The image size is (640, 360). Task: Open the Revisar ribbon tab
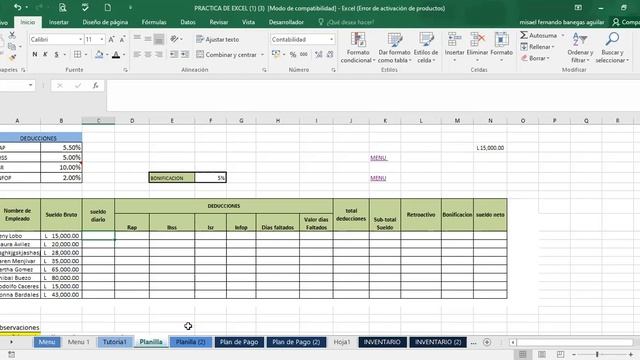tap(218, 22)
